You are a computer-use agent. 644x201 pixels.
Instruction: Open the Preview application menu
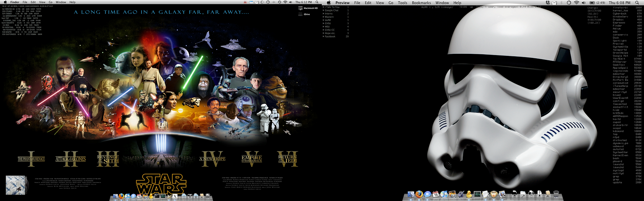(342, 3)
